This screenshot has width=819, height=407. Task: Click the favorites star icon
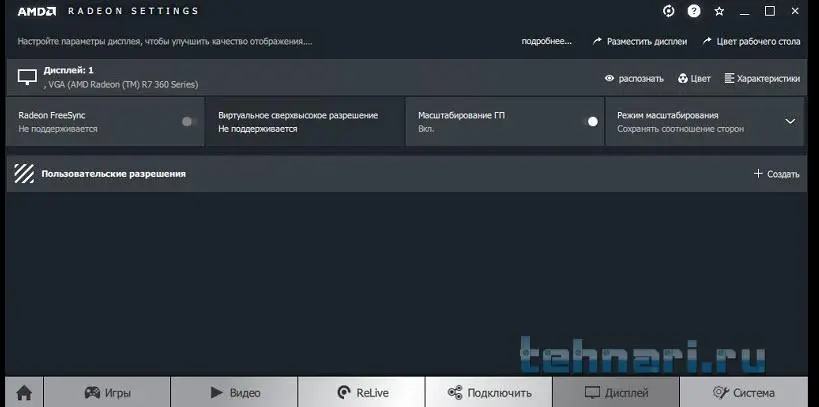point(719,11)
